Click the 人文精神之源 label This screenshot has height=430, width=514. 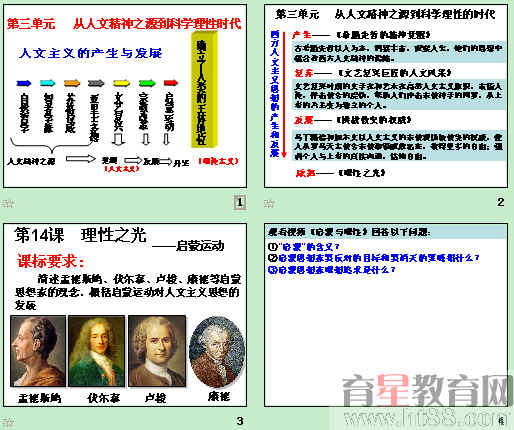(x=31, y=161)
